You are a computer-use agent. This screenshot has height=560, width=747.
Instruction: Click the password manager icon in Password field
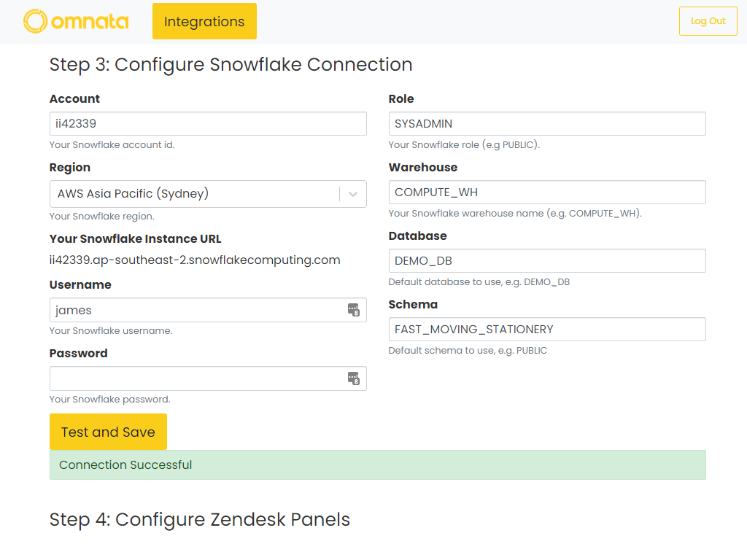point(354,378)
